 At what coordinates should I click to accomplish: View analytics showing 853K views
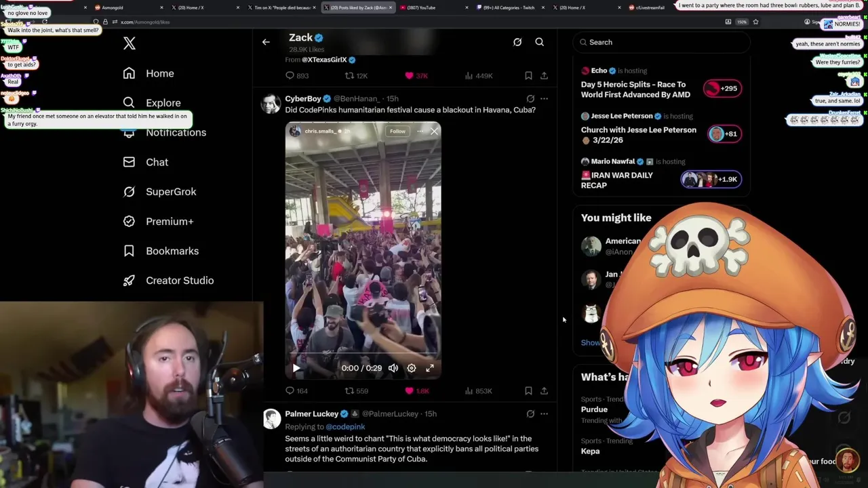[x=479, y=391]
